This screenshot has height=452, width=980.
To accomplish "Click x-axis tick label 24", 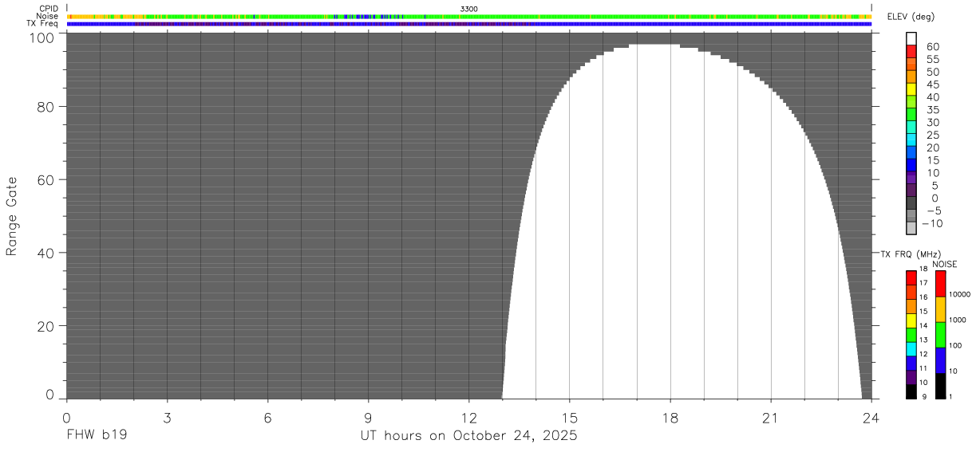I will 871,418.
